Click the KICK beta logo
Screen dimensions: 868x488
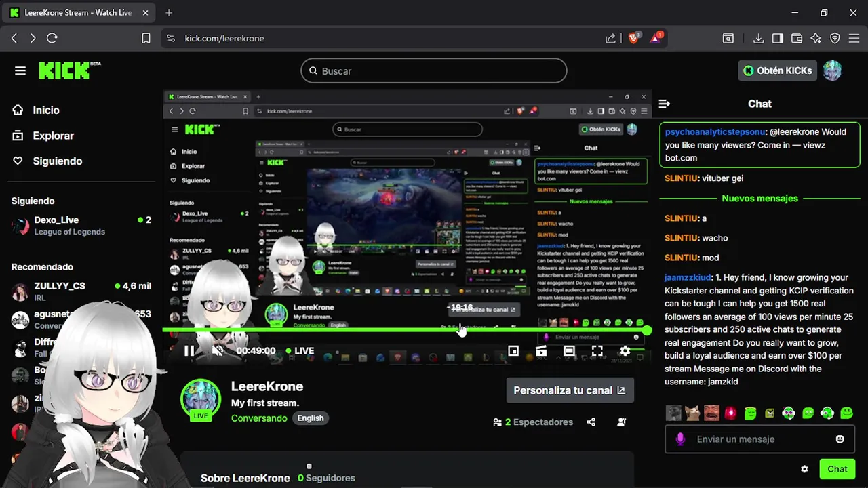69,70
